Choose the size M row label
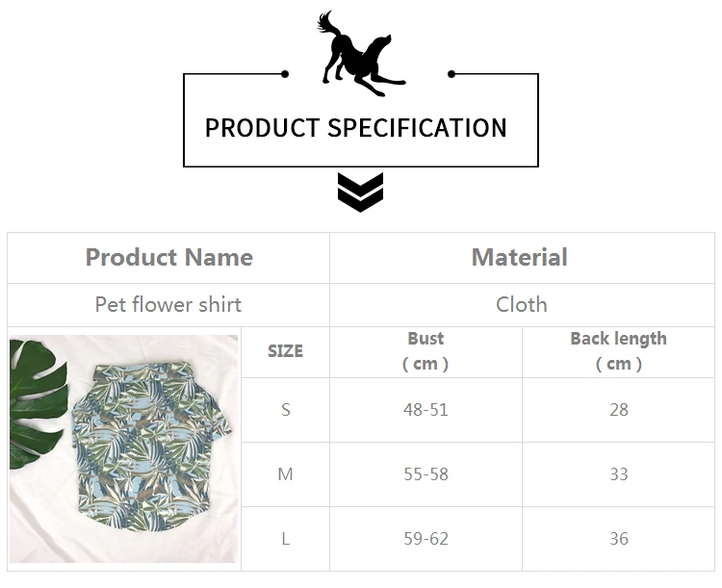The height and width of the screenshot is (588, 722). [286, 474]
